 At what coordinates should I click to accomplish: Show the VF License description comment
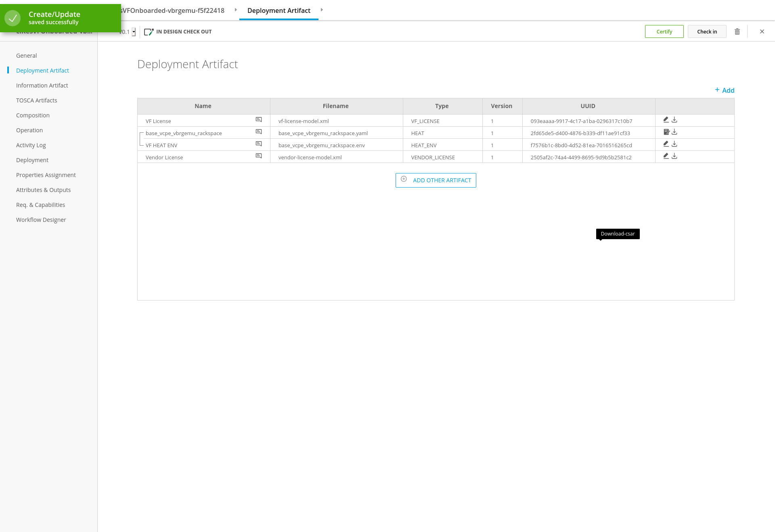[259, 120]
